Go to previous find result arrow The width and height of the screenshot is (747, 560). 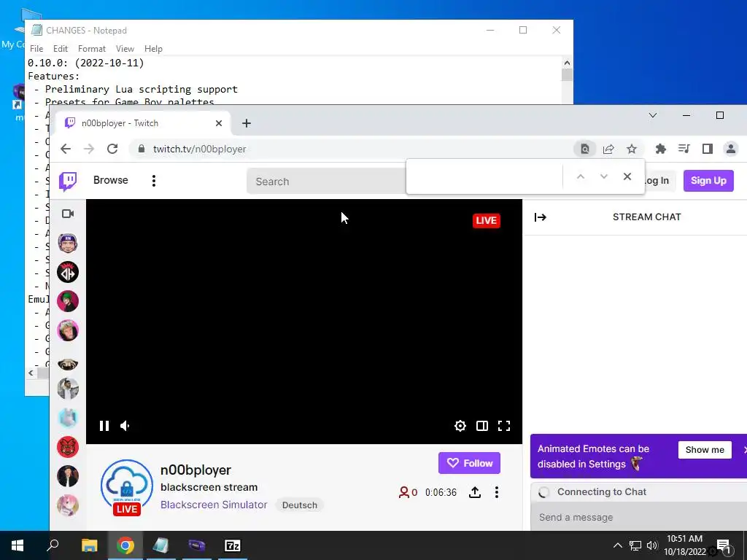[580, 176]
